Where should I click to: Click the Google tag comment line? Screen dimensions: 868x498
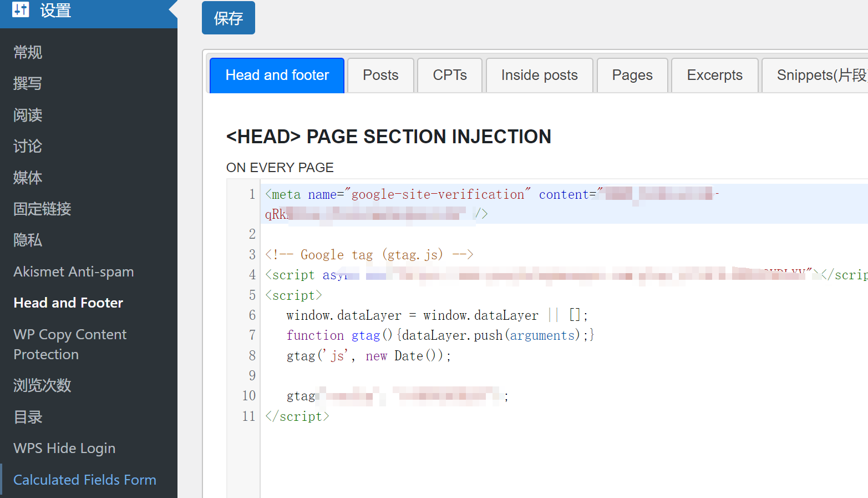[369, 255]
